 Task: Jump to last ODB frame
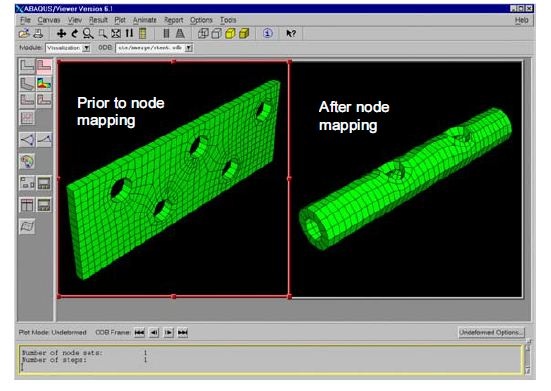coord(183,333)
